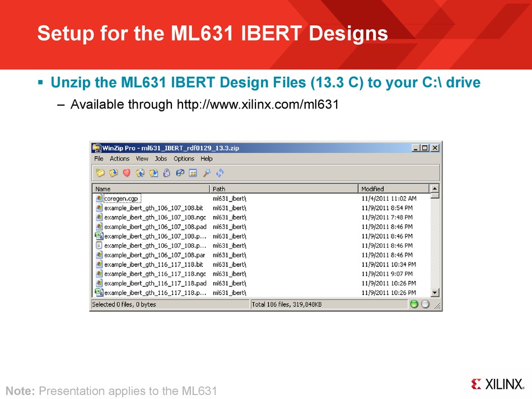
Task: Click the green status light indicator
Action: [414, 304]
